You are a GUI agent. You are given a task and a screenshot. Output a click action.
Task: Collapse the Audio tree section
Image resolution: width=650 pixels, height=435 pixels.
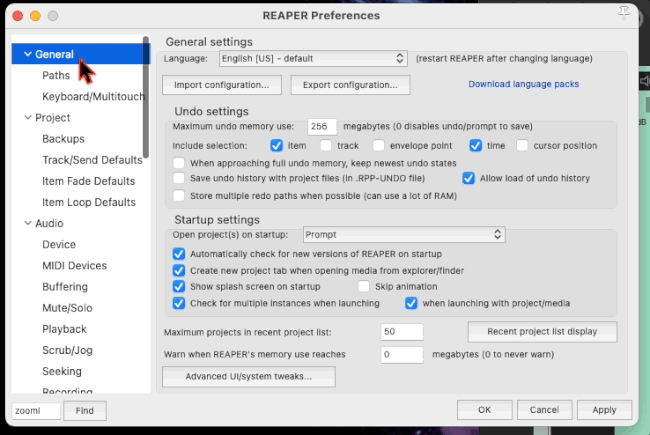pyautogui.click(x=28, y=224)
